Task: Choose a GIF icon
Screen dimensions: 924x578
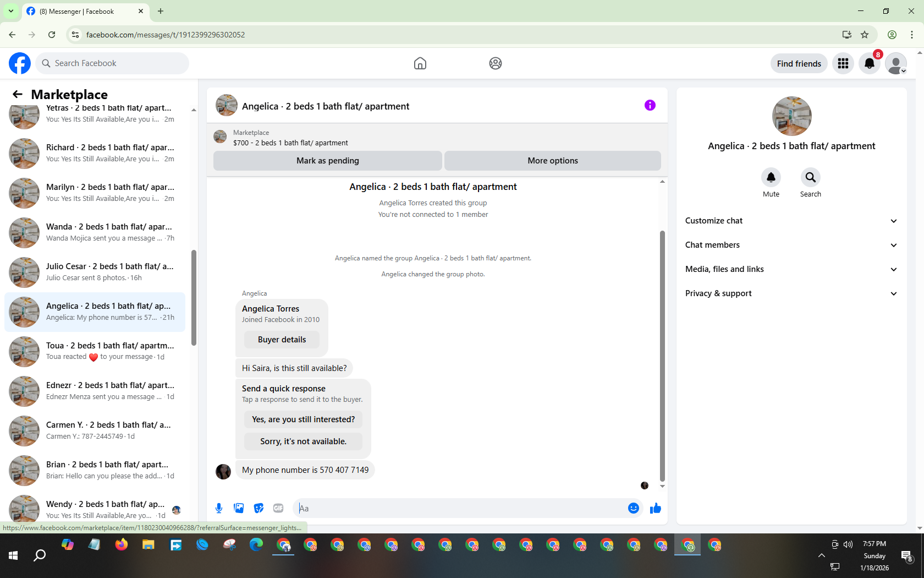Action: 278,508
